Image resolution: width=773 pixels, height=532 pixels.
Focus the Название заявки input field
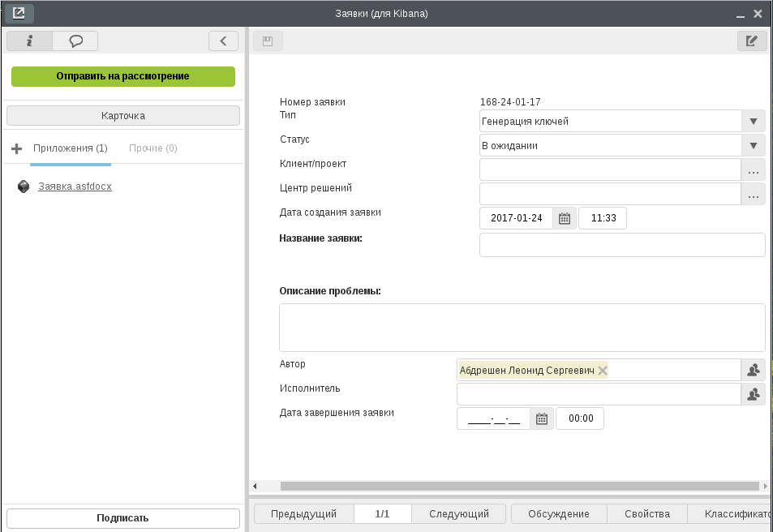(x=622, y=245)
